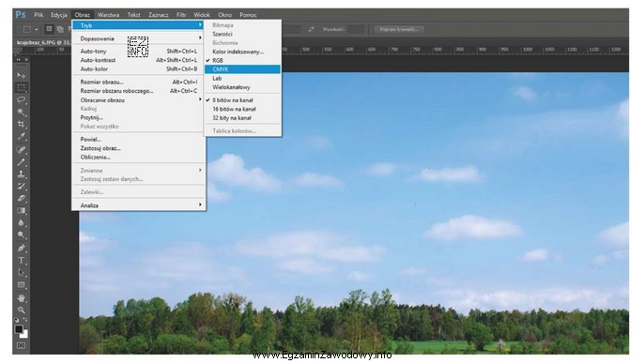Select the Zoom tool
This screenshot has height=363, width=644.
(x=22, y=310)
